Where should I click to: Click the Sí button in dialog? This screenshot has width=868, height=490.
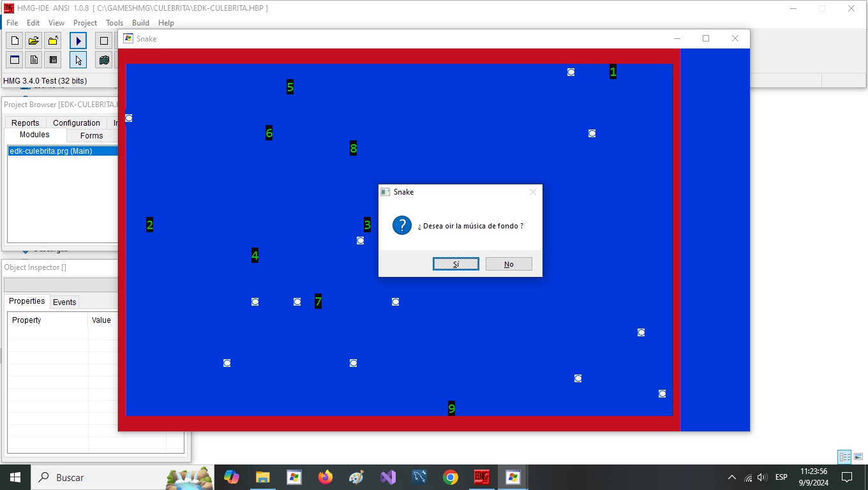[456, 264]
